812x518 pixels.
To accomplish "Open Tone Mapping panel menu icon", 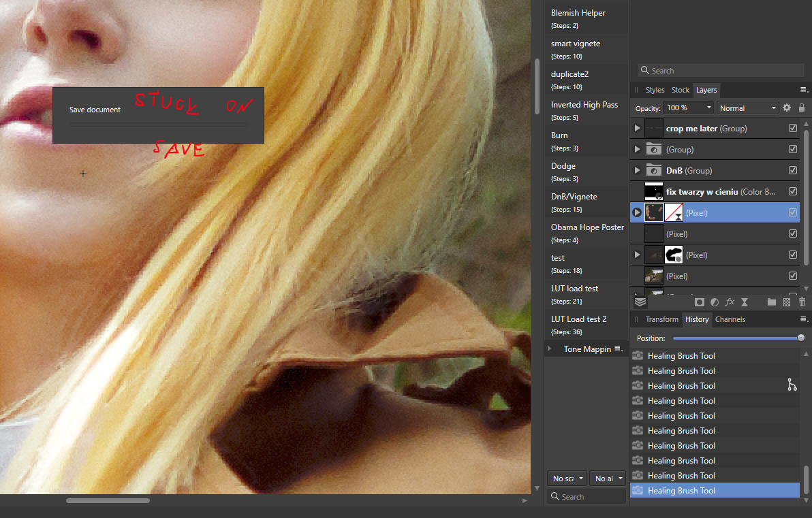I will (x=619, y=349).
